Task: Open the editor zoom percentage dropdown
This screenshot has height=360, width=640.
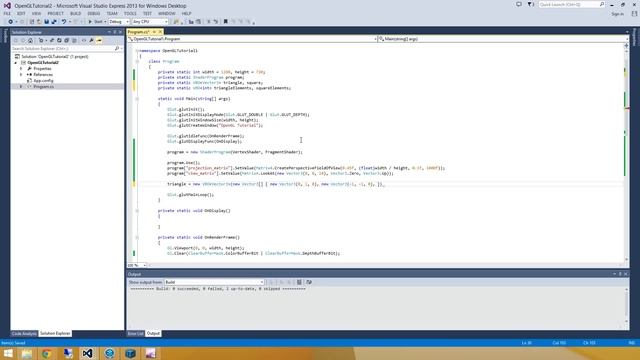Action: 136,265
